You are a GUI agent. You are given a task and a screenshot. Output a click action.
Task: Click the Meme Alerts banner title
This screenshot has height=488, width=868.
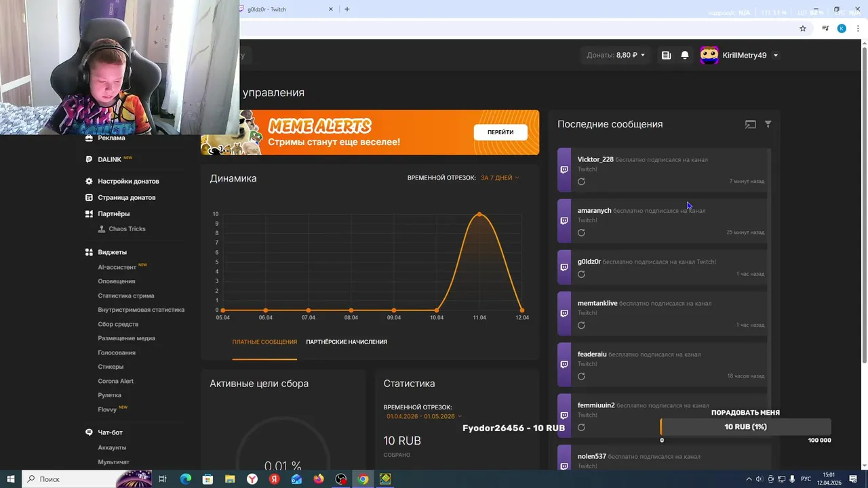[319, 126]
